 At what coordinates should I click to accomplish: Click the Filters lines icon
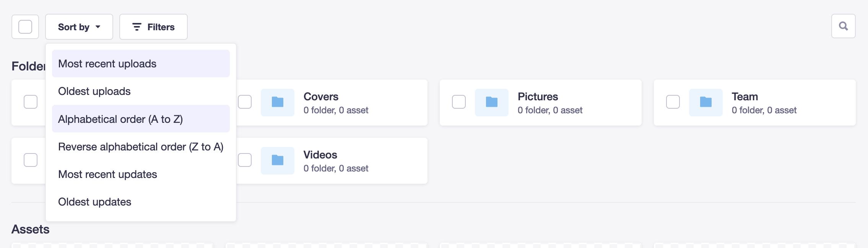click(137, 27)
